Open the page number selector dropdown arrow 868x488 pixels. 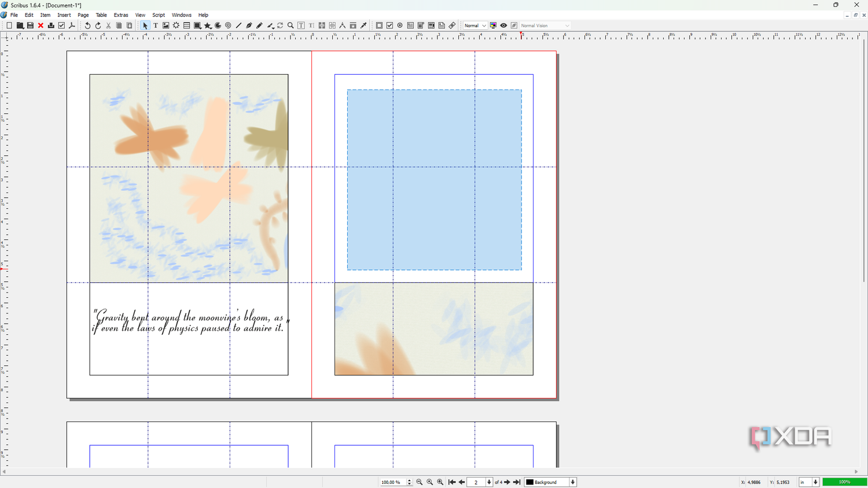pos(490,482)
